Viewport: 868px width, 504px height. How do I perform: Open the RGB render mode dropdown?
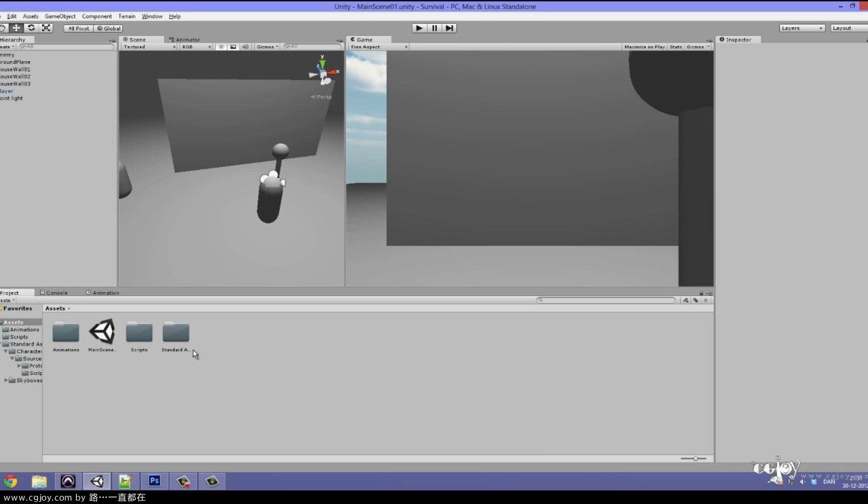tap(196, 47)
